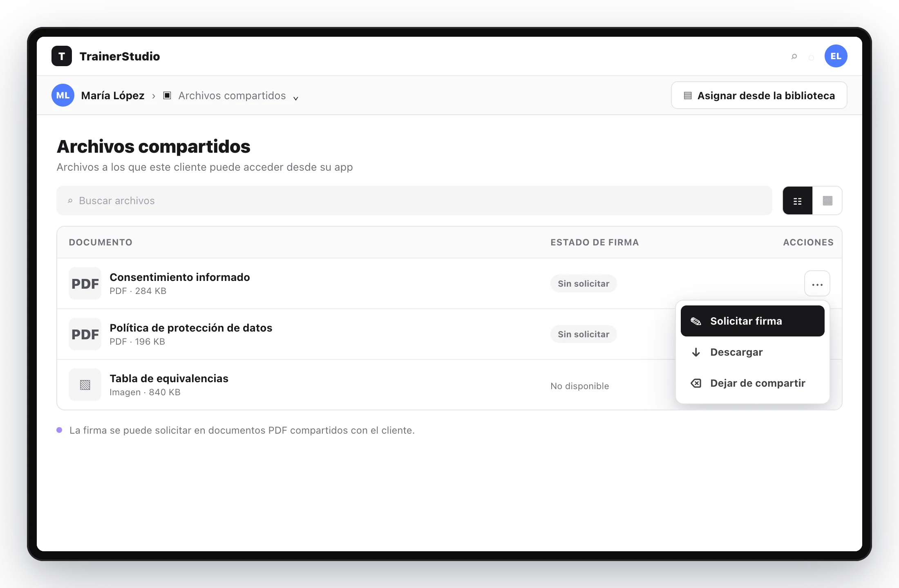The image size is (899, 588).
Task: Open the search icon in header
Action: coord(794,56)
